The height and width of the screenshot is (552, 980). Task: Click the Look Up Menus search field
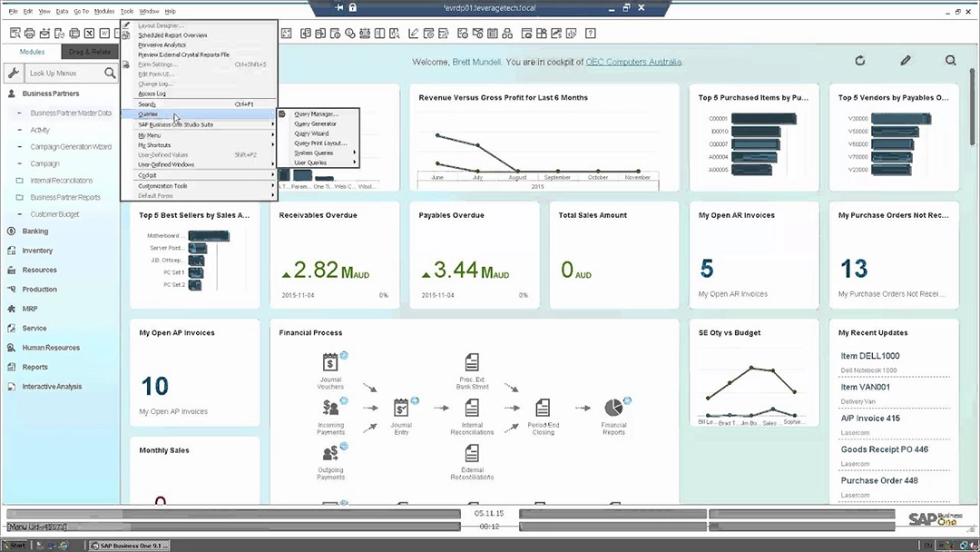pyautogui.click(x=64, y=73)
